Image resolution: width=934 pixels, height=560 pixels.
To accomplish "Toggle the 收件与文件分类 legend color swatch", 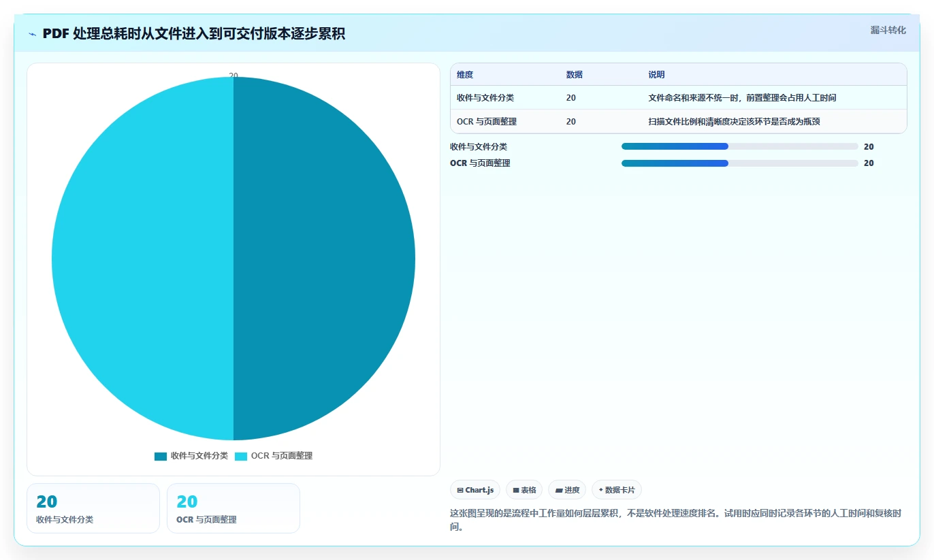I will click(x=161, y=456).
